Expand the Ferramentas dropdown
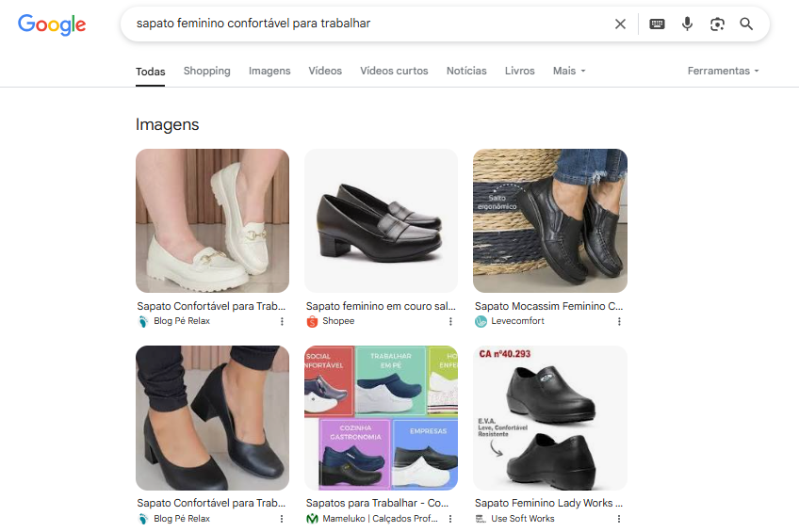Viewport: 799px width, 532px height. coord(723,71)
